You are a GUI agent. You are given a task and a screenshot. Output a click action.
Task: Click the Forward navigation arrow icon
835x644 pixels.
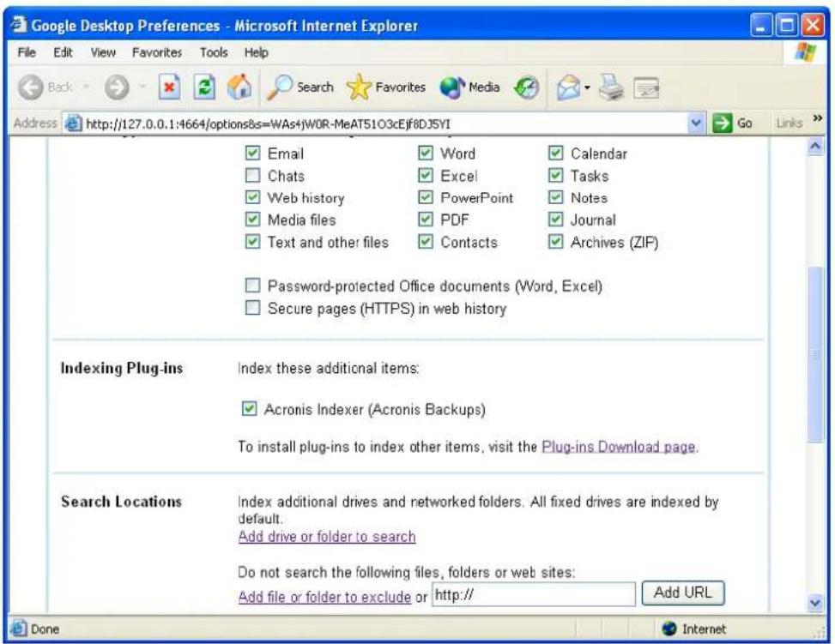click(117, 87)
